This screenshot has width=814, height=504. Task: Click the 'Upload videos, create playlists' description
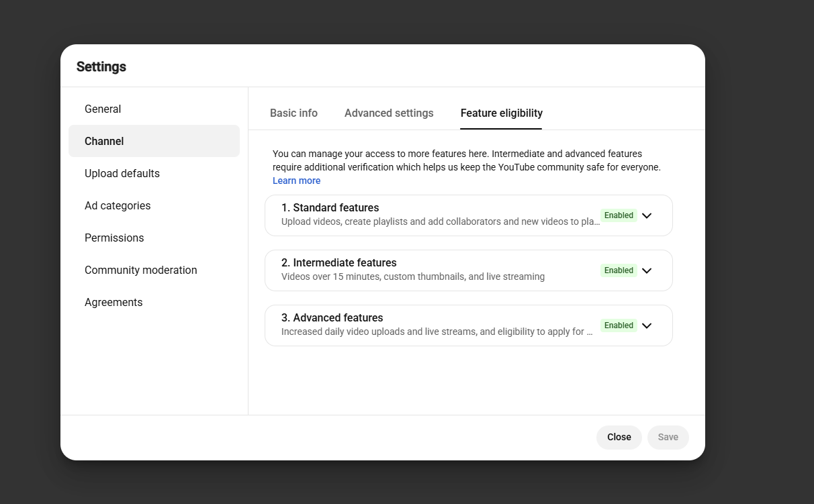point(441,221)
